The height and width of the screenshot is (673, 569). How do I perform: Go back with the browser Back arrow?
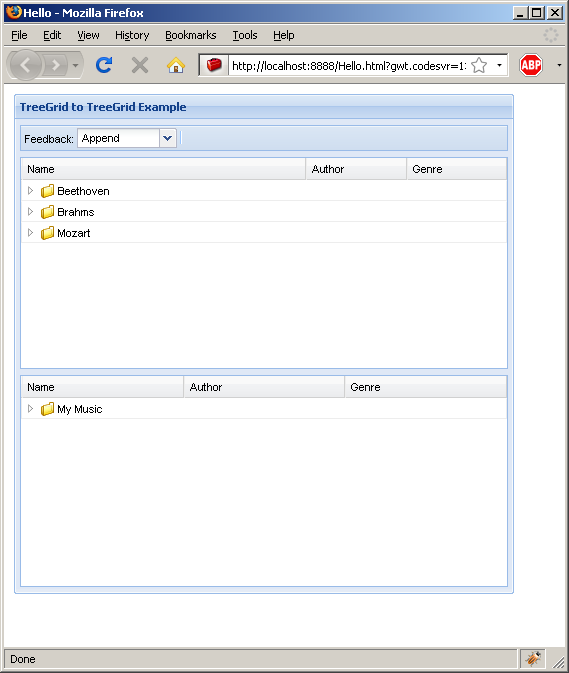[x=25, y=65]
